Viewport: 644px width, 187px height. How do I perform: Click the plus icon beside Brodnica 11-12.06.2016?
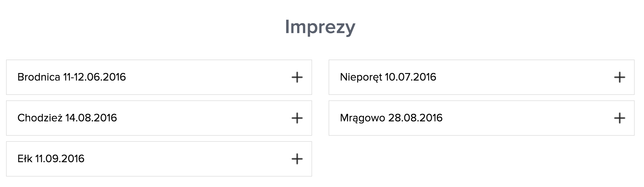(x=297, y=77)
